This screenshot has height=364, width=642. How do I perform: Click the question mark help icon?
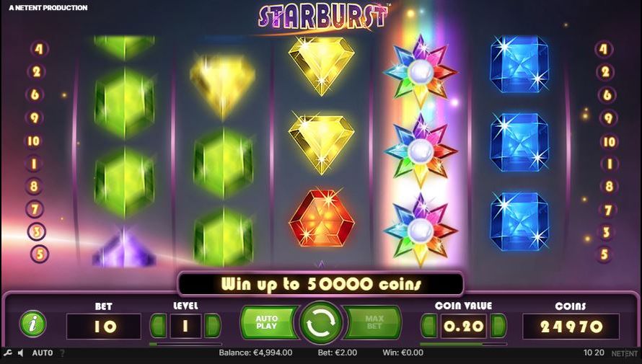pos(63,352)
